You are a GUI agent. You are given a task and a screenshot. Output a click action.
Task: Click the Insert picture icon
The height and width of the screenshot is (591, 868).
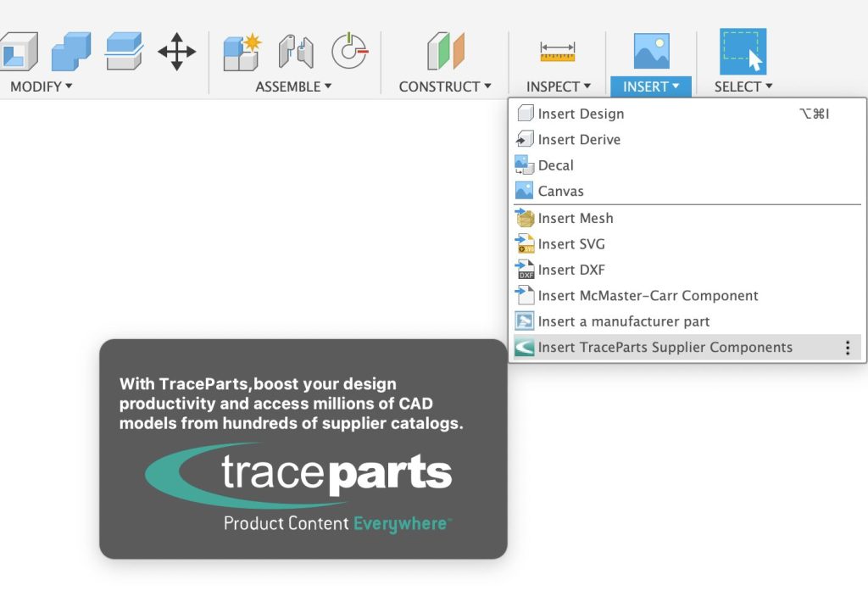pos(651,51)
